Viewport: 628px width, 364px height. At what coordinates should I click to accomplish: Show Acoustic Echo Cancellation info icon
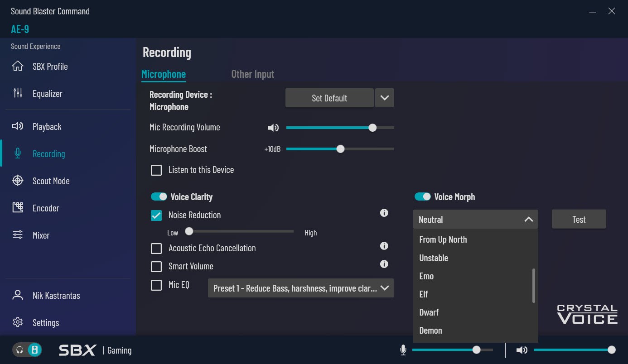[x=384, y=246]
